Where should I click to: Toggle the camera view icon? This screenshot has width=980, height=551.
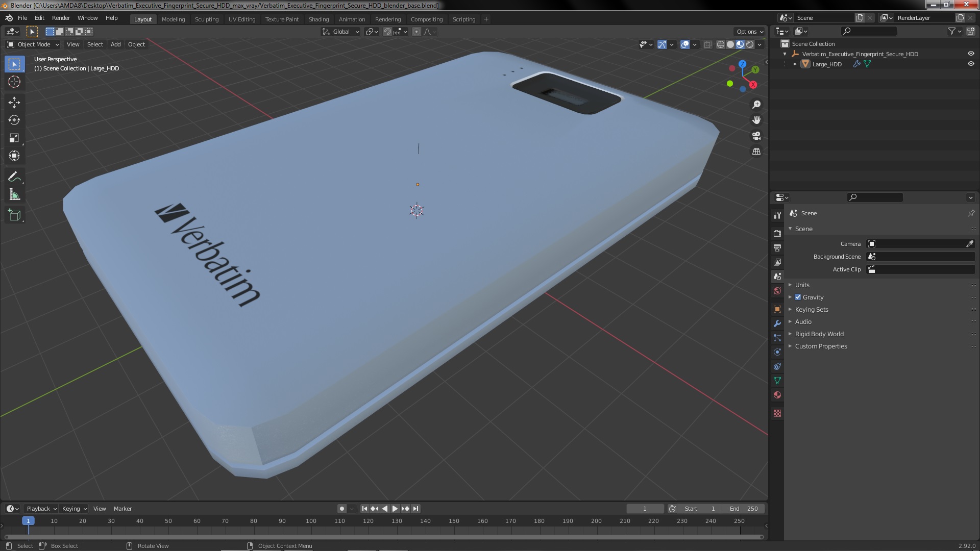pos(756,136)
